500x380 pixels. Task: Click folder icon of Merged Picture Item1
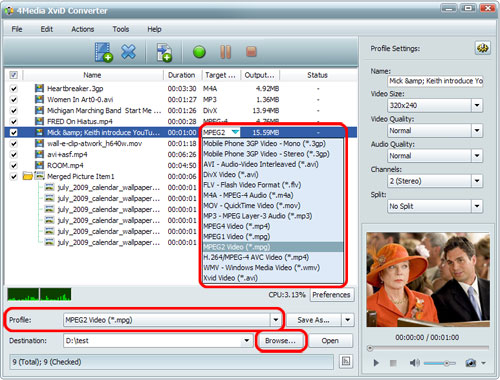[x=28, y=176]
